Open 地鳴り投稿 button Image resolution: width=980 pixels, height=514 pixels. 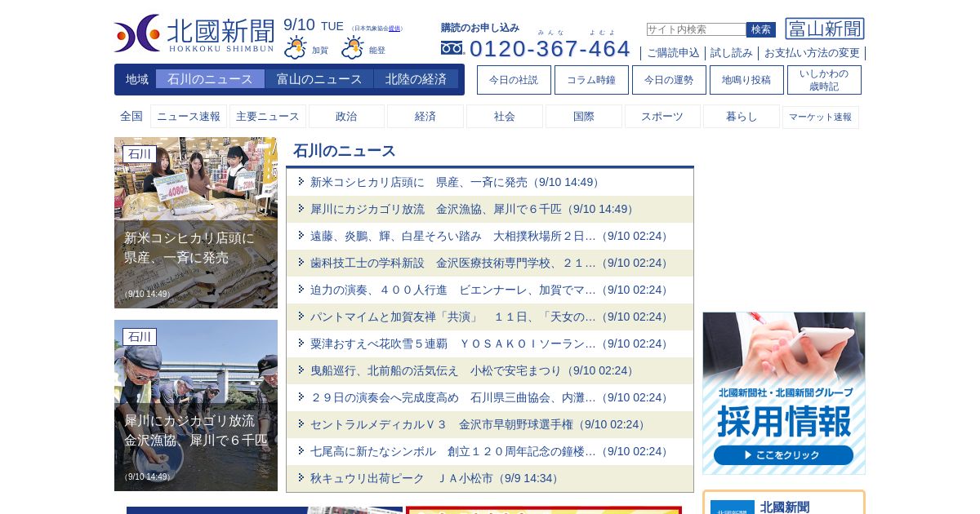pos(746,80)
